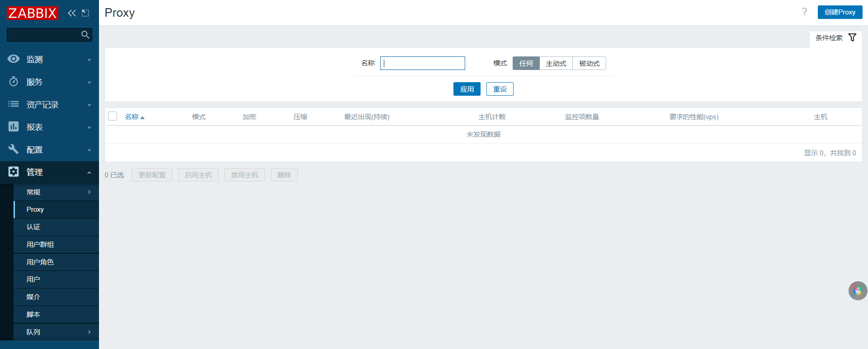Open the 监测 menu
This screenshot has width=868, height=349.
point(49,59)
